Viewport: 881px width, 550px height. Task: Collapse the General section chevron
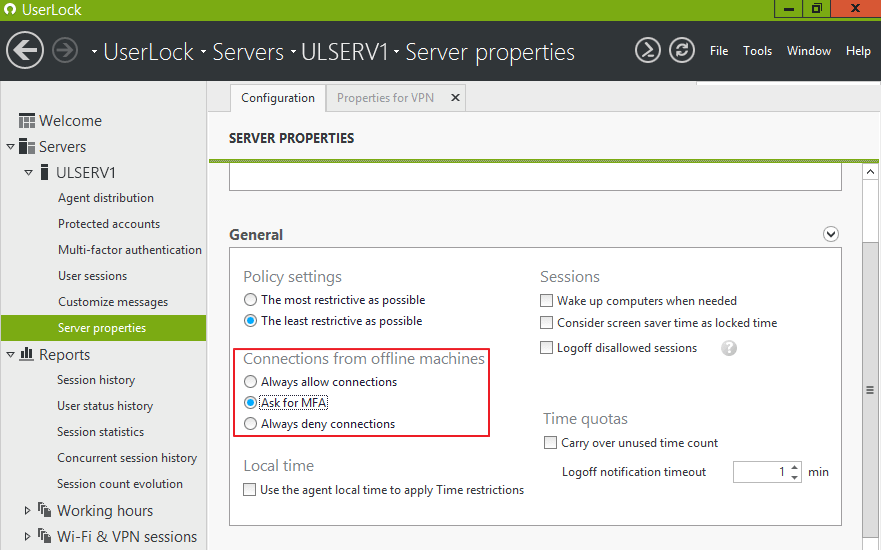pyautogui.click(x=831, y=234)
